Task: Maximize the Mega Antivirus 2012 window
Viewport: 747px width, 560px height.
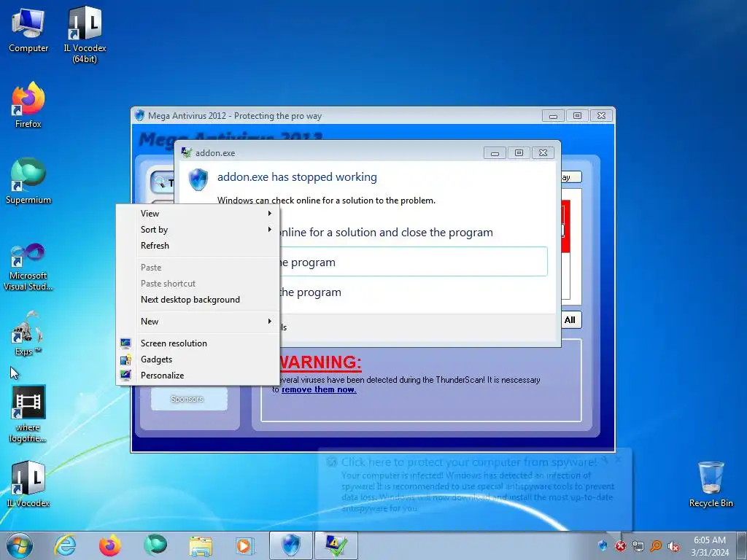Action: [577, 116]
